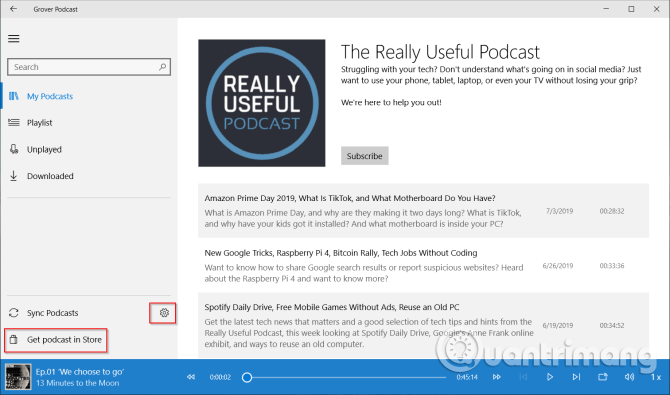The width and height of the screenshot is (670, 395).
Task: Click the now-playing episode thumbnail
Action: [18, 377]
